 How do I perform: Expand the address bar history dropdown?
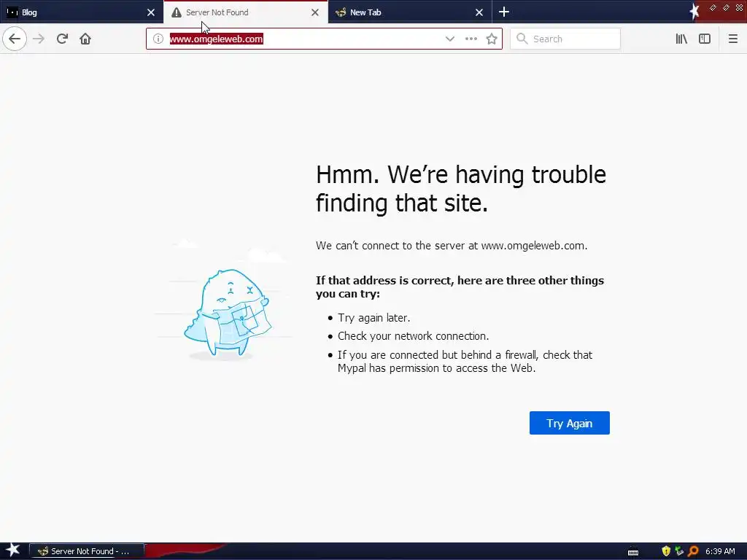(x=449, y=39)
